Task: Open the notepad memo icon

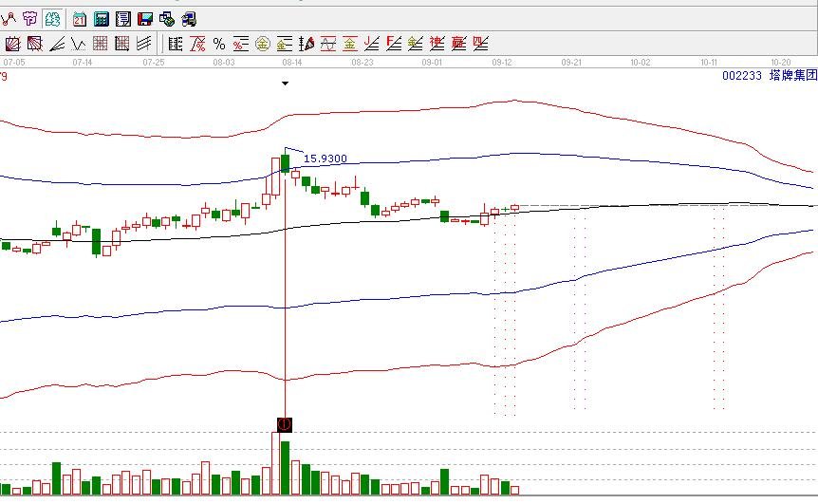Action: point(123,20)
